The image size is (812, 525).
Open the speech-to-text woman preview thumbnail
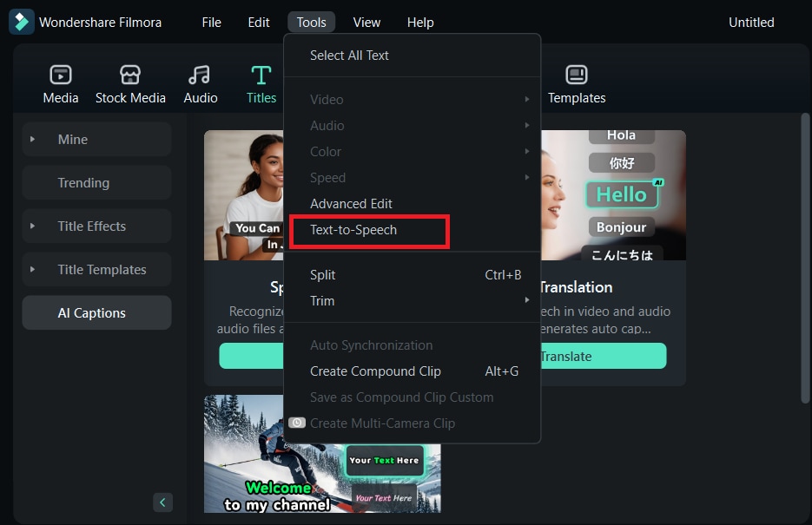point(244,195)
